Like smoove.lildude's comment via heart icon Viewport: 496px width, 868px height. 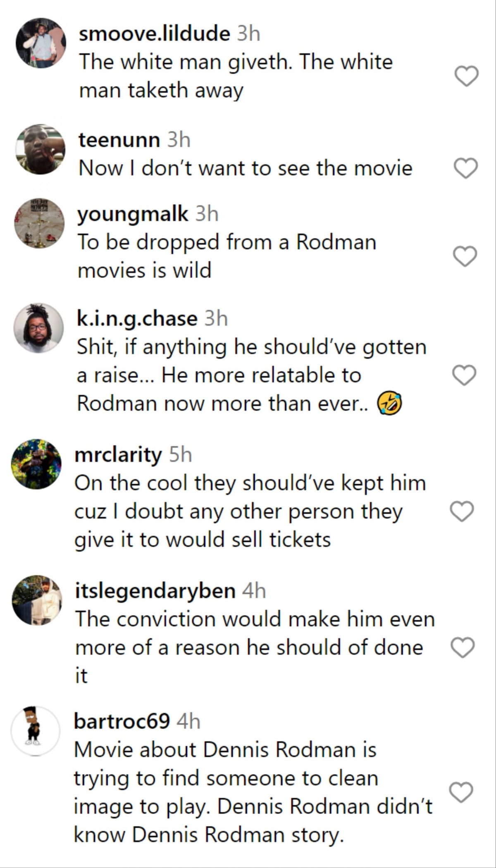pos(466,76)
